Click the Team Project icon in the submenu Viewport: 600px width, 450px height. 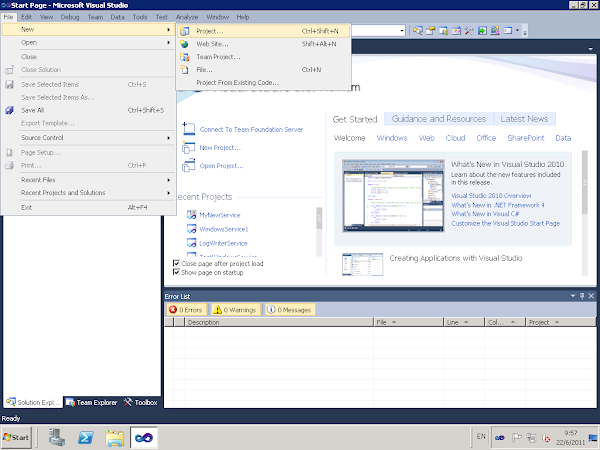coord(185,57)
